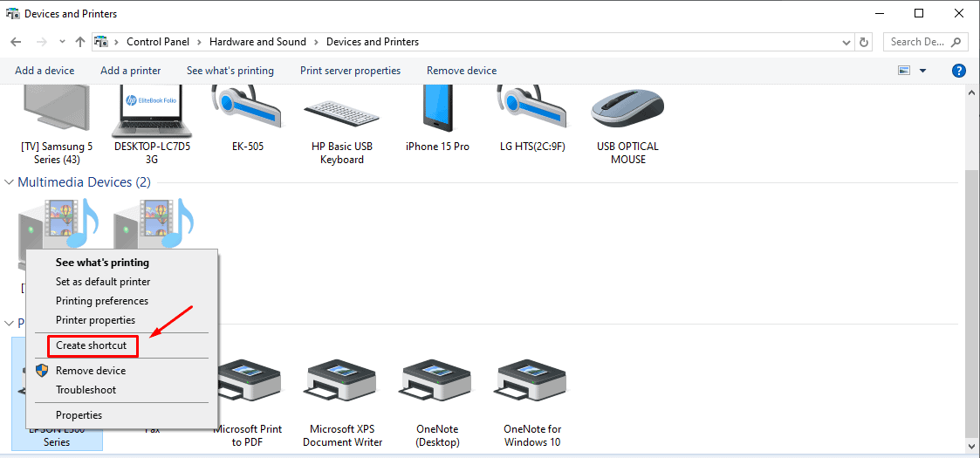
Task: Open the view options dropdown arrow
Action: [923, 71]
